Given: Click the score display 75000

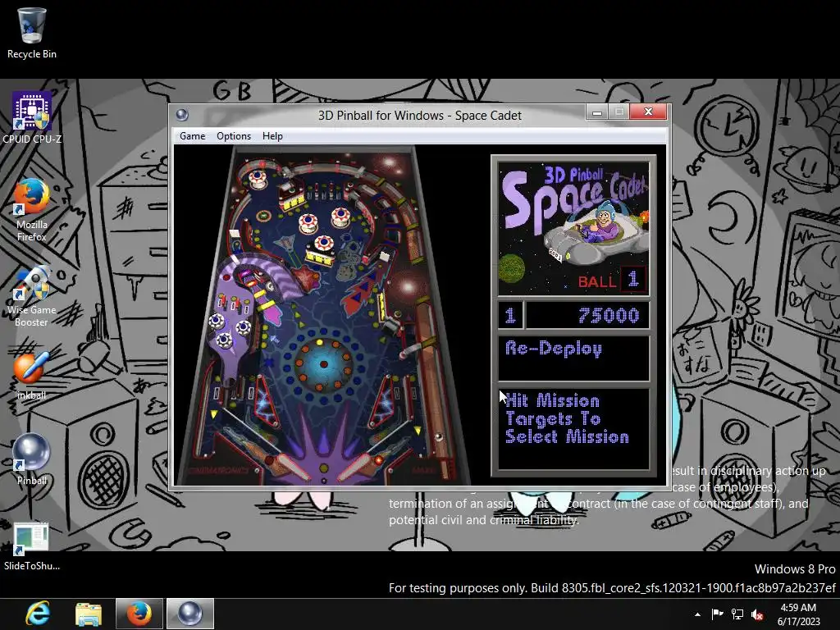Looking at the screenshot, I should coord(587,316).
